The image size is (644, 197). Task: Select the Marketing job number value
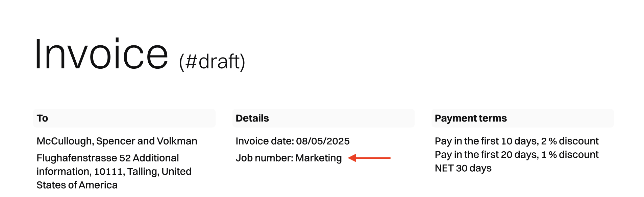point(319,158)
